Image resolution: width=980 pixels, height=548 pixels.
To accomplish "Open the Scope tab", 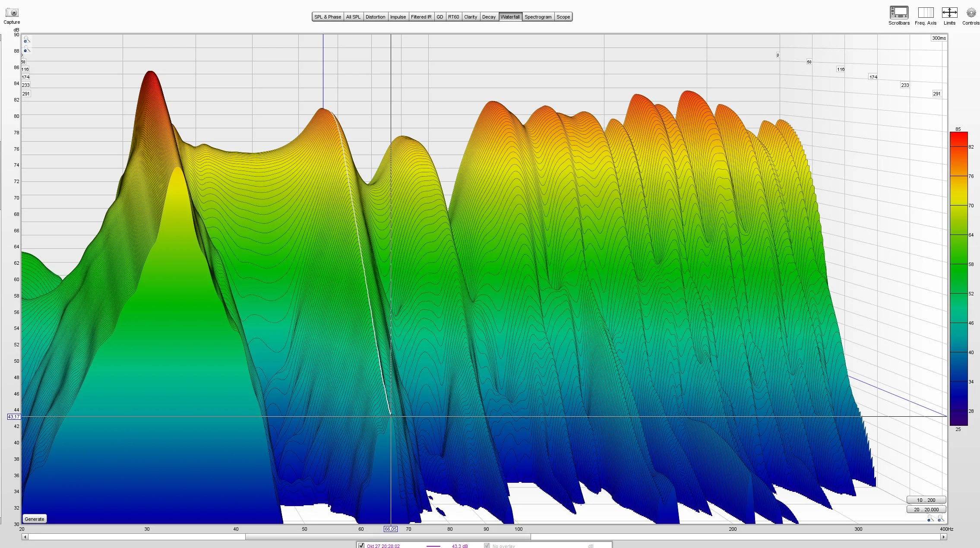I will (563, 17).
